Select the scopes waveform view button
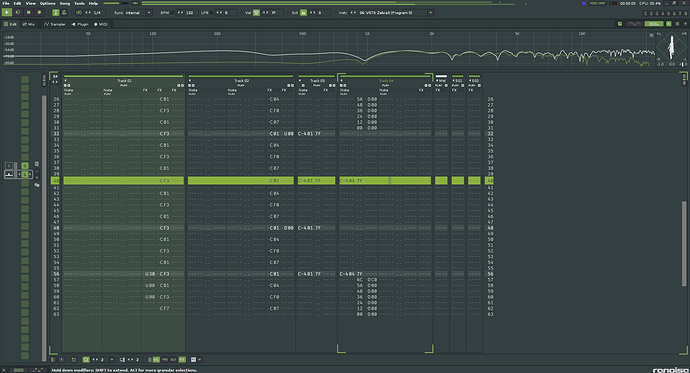 tap(634, 24)
